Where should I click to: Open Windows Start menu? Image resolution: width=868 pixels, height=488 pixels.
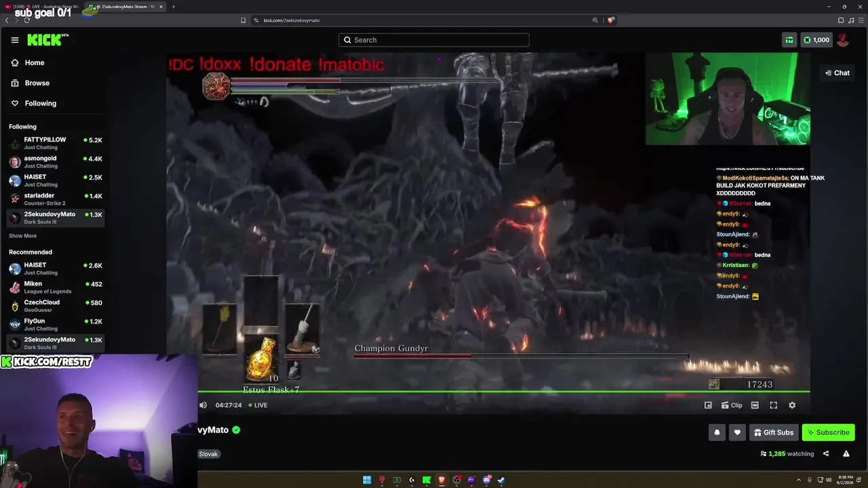click(367, 480)
